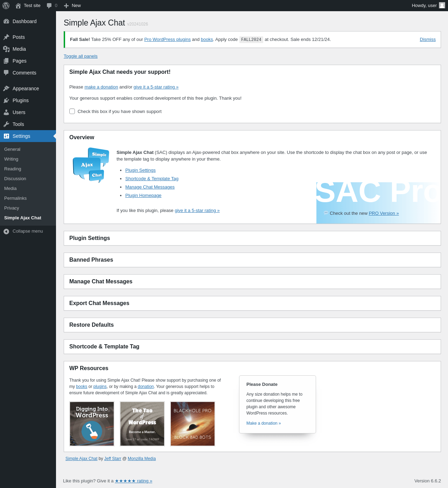Click the chat bubble icon beside PRO Version
The image size is (448, 488).
(x=326, y=213)
